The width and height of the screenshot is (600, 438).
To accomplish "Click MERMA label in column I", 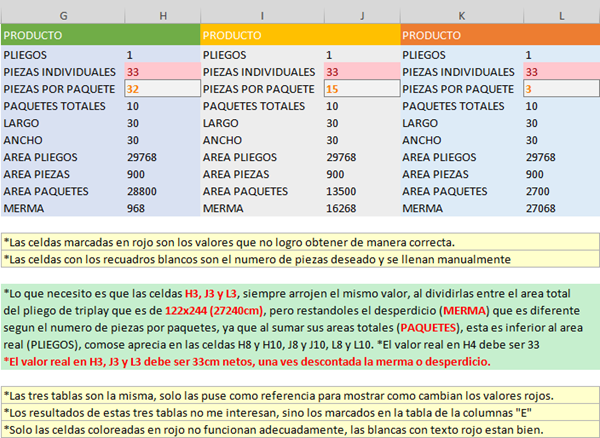I will (223, 208).
